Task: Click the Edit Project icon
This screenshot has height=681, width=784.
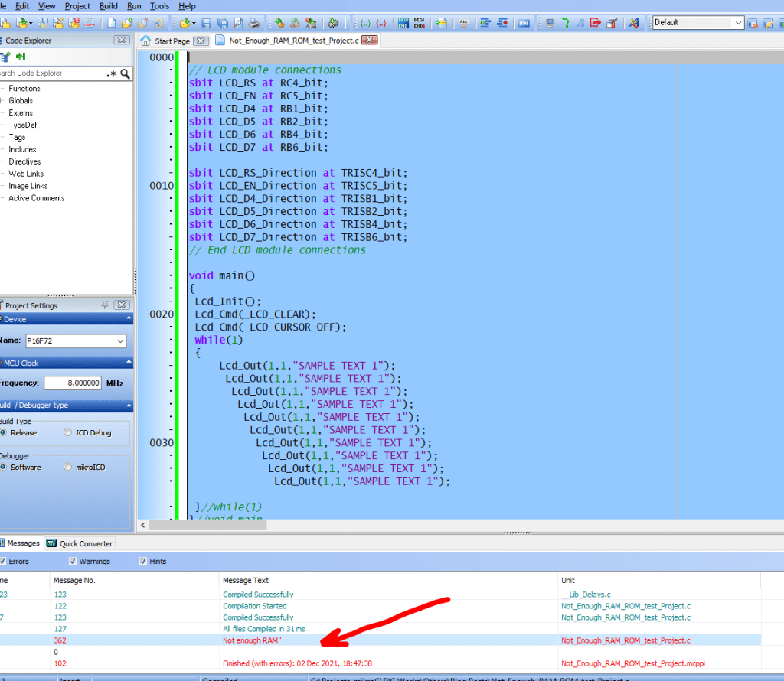Action: 58,23
